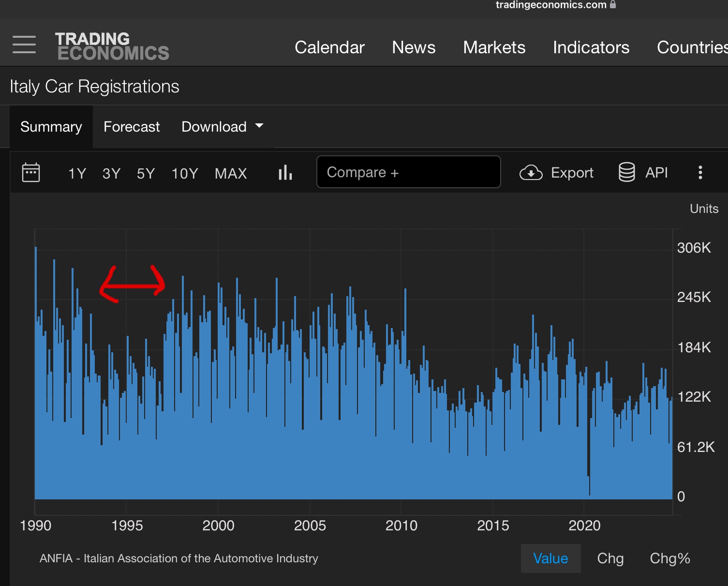Viewport: 728px width, 586px height.
Task: Change chart type with bar chart icon
Action: point(285,173)
